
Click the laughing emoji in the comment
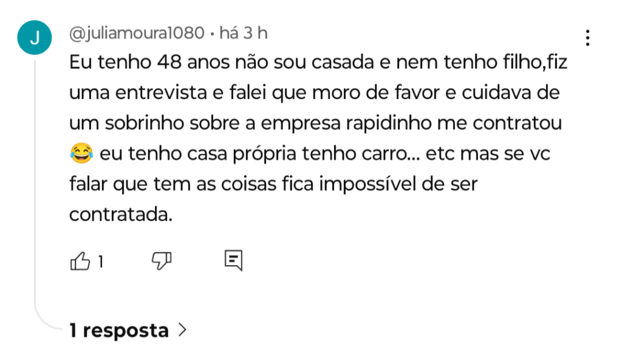pyautogui.click(x=81, y=154)
